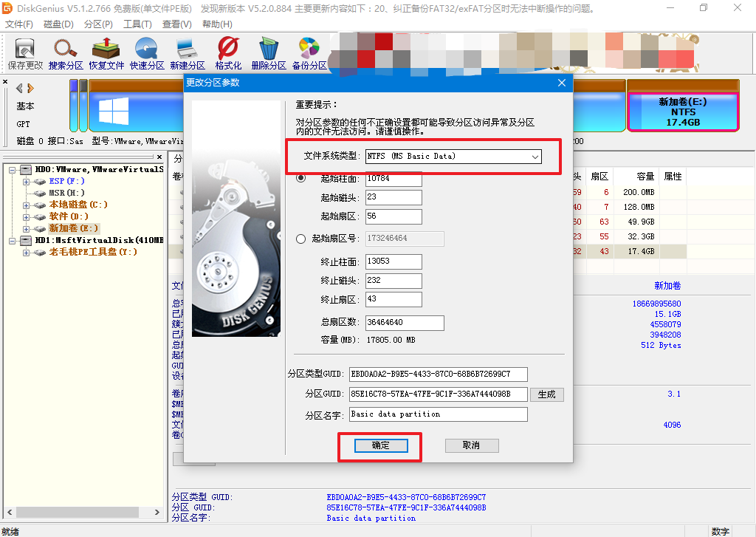
Task: Click the 容量 column header
Action: [x=637, y=177]
